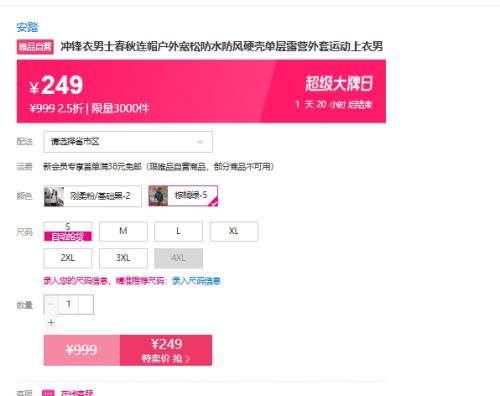This screenshot has height=396, width=500.
Task: Click the 唯品自营 badge icon
Action: [x=35, y=47]
